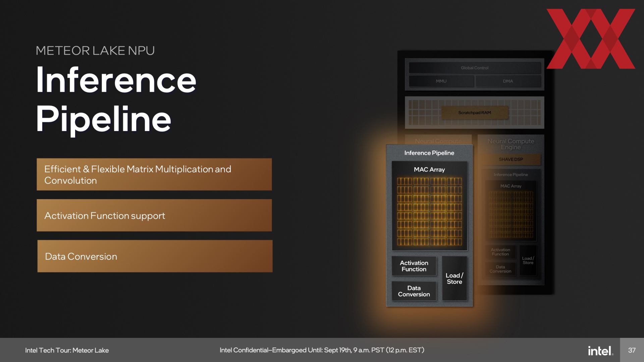The width and height of the screenshot is (644, 362).
Task: Select the 'Data Conversion' feature box on left
Action: [x=155, y=256]
